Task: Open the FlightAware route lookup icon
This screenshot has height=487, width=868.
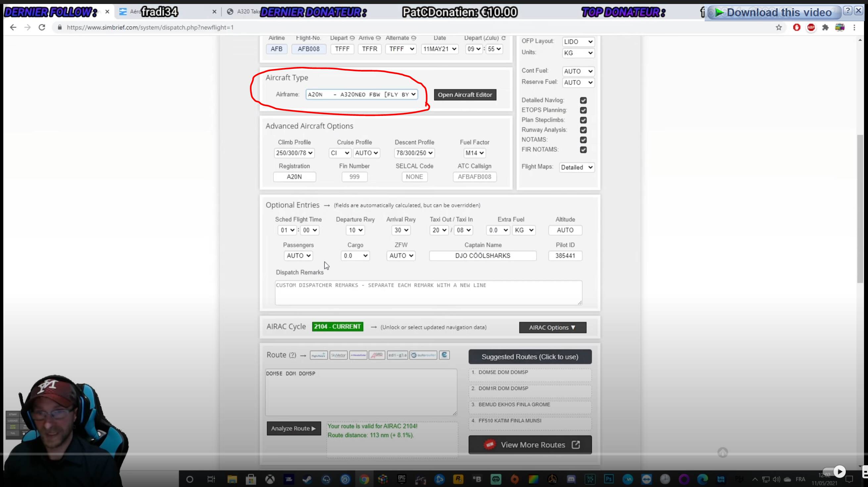Action: [318, 355]
